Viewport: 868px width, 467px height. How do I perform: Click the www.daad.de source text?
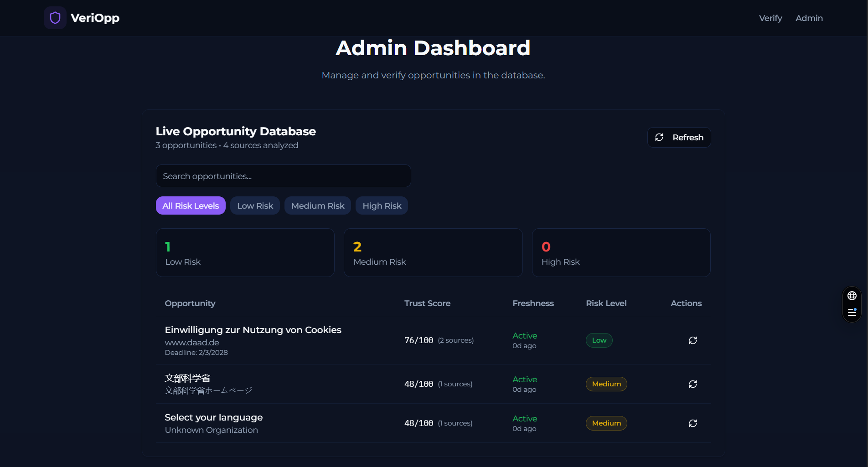coord(192,342)
